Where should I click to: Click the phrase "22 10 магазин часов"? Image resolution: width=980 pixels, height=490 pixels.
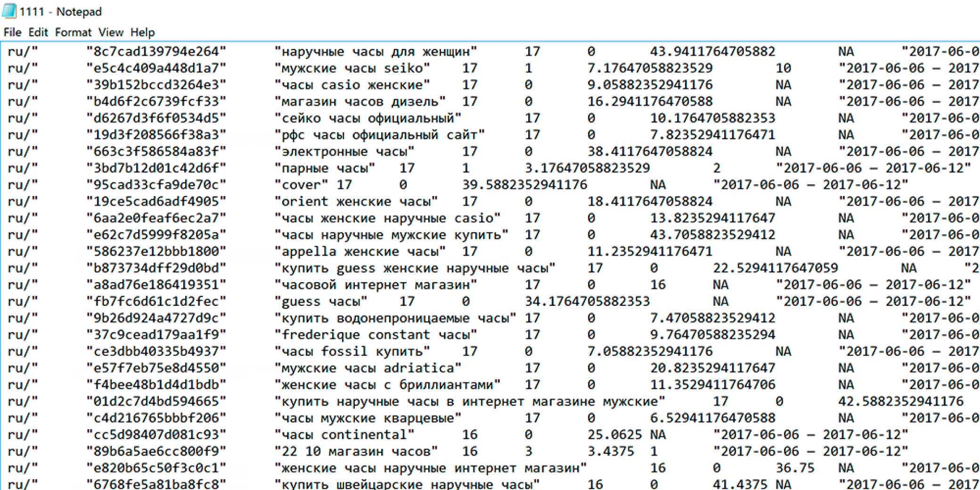click(x=356, y=451)
